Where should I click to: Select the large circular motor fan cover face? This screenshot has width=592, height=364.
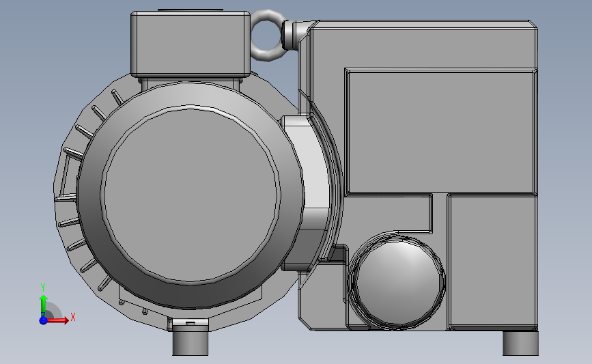pos(191,195)
